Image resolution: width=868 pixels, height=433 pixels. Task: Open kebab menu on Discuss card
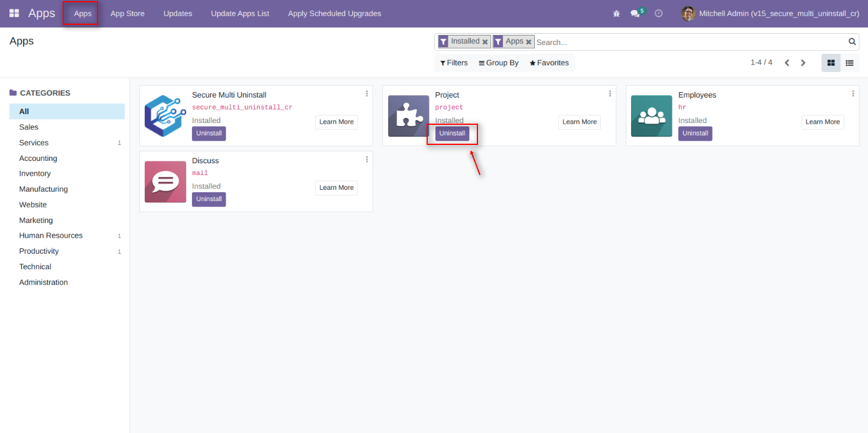click(367, 159)
